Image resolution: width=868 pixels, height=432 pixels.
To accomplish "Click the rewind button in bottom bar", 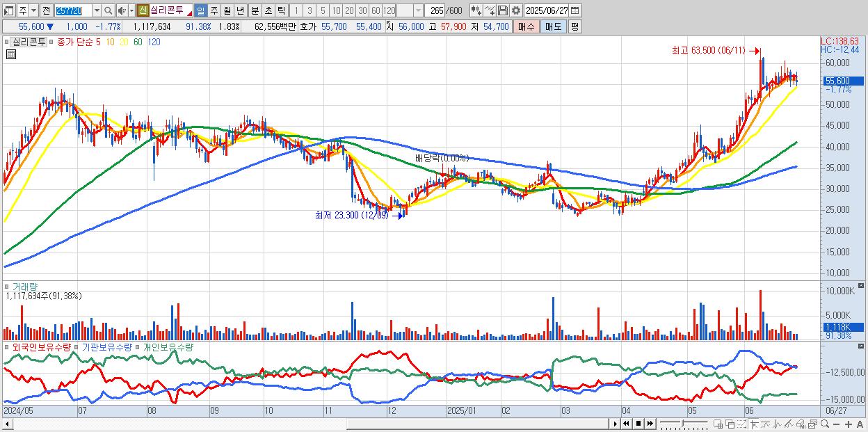I will (626, 424).
